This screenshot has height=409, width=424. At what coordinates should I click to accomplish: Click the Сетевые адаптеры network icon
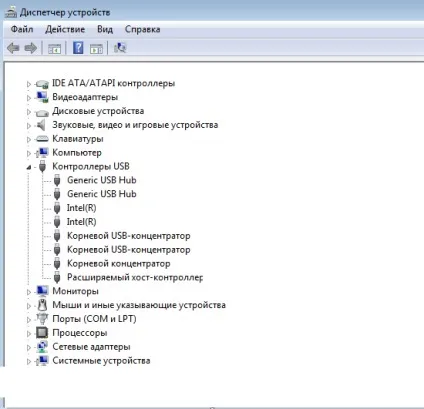(x=42, y=347)
